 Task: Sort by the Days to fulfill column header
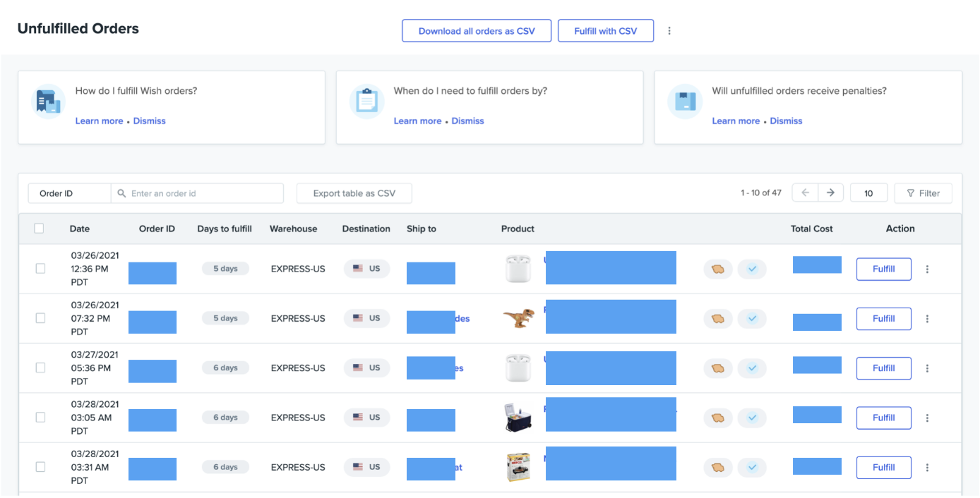coord(224,229)
